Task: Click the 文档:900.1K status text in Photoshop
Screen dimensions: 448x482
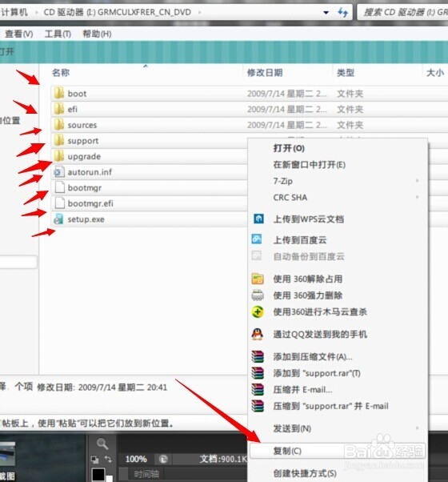Action: coord(223,460)
